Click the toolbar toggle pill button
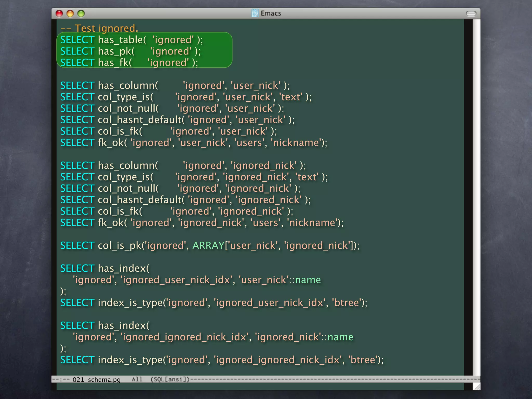Viewport: 532px width, 399px height. click(471, 14)
